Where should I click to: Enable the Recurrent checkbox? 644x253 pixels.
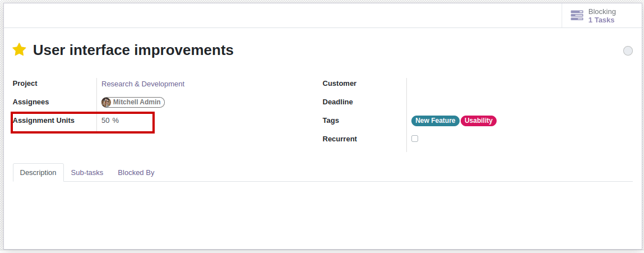coord(415,139)
